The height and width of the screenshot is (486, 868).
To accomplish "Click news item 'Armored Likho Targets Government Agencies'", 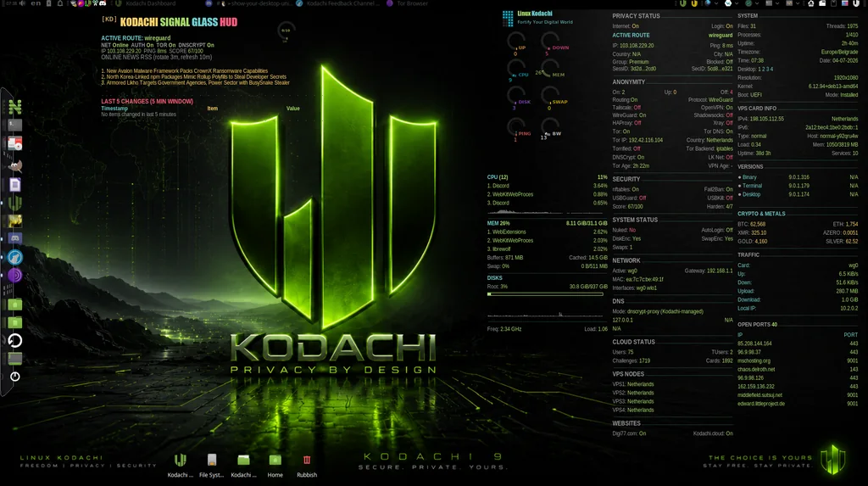I will (196, 82).
